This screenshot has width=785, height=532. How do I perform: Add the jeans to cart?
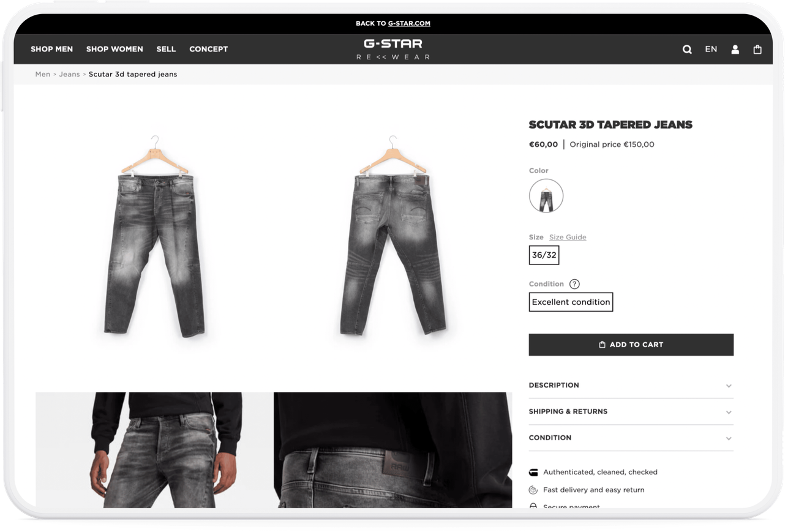pyautogui.click(x=631, y=345)
